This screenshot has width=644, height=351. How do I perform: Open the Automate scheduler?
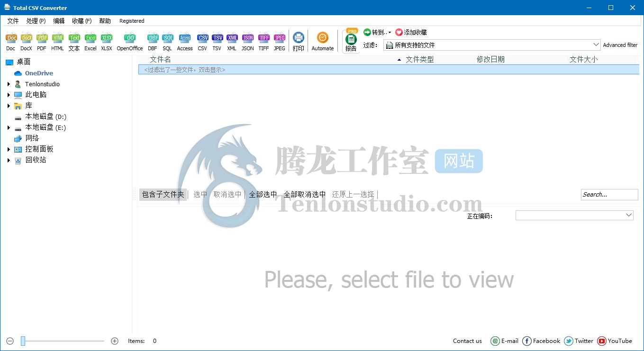[x=323, y=42]
